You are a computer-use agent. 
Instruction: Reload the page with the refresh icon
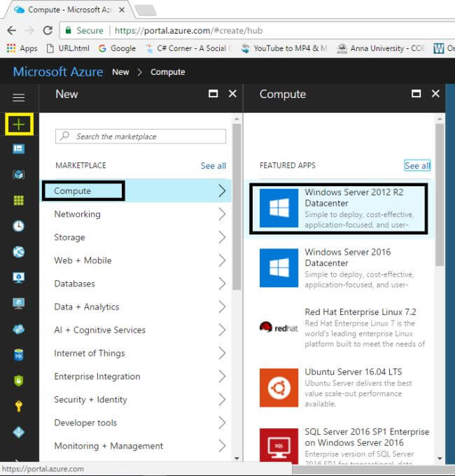(48, 30)
